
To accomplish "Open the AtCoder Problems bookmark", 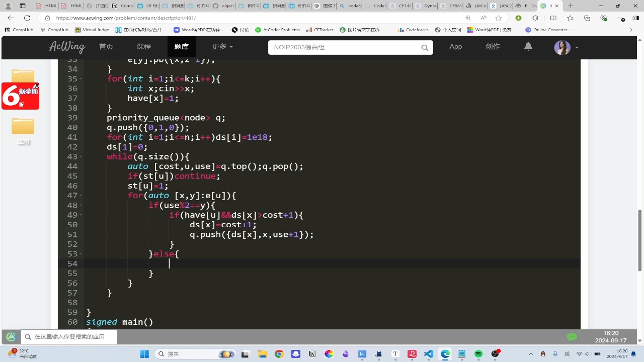I will (x=278, y=30).
